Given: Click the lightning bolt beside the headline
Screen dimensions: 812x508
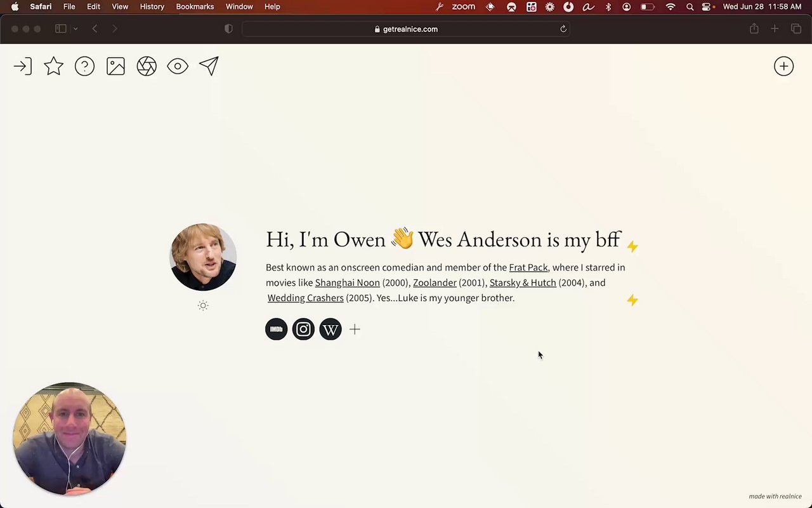Looking at the screenshot, I should 632,246.
